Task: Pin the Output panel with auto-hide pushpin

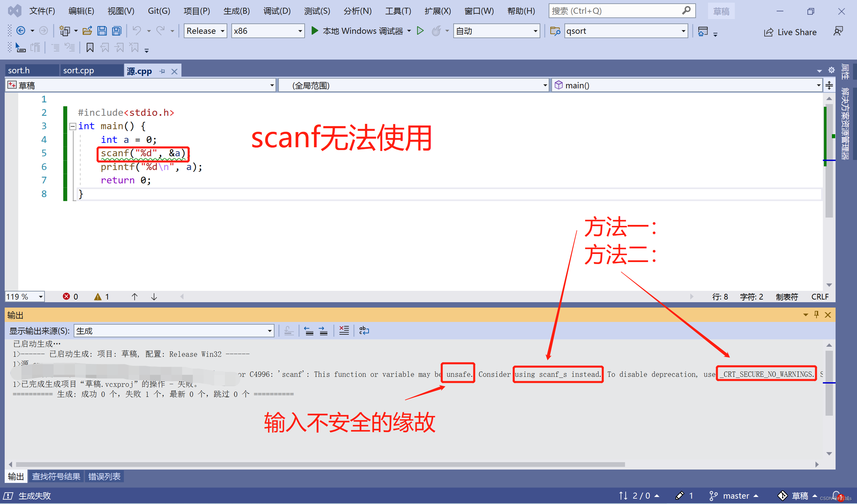Action: pos(816,315)
